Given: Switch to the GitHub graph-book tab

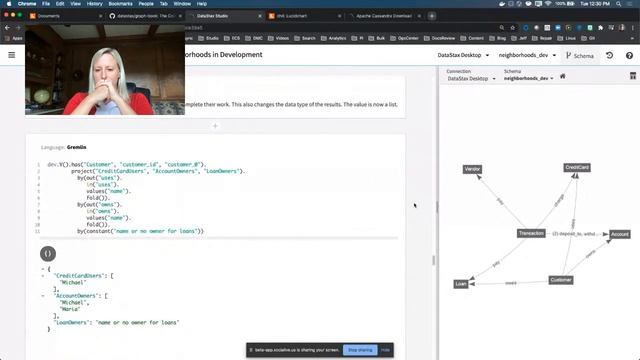Looking at the screenshot, I should tap(144, 16).
